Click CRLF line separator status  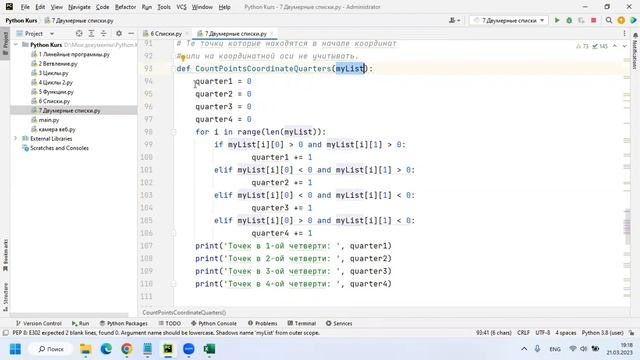523,333
